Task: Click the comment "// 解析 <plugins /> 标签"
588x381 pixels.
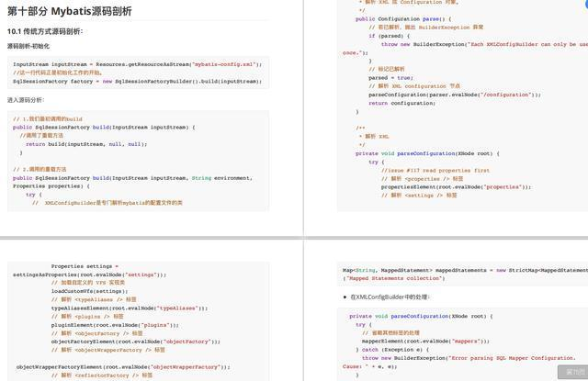Action: pyautogui.click(x=87, y=317)
